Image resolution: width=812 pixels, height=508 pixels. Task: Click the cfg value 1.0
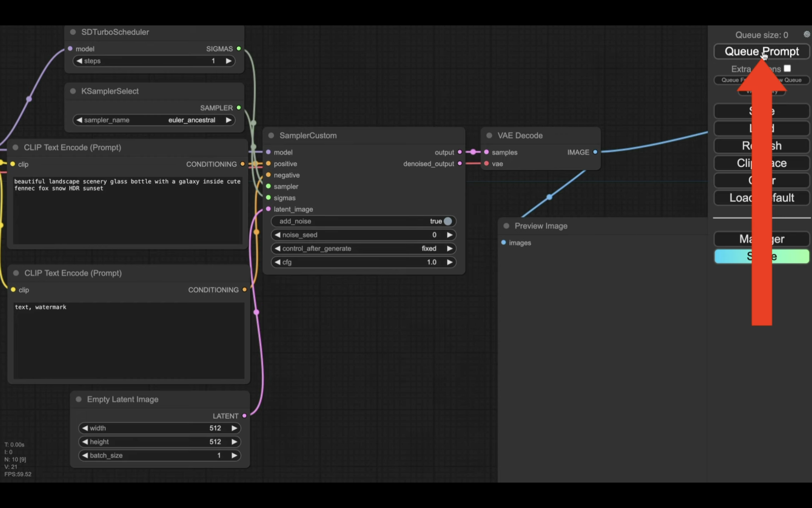[x=431, y=262]
